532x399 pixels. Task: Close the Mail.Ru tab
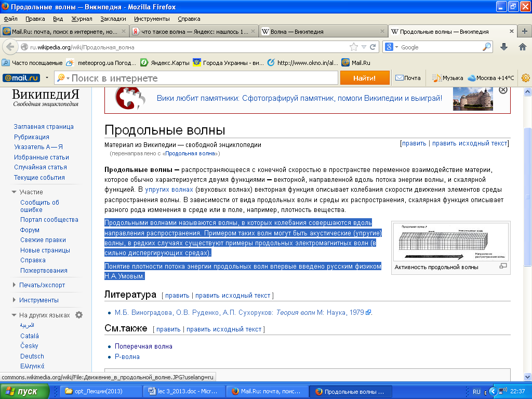pyautogui.click(x=124, y=31)
